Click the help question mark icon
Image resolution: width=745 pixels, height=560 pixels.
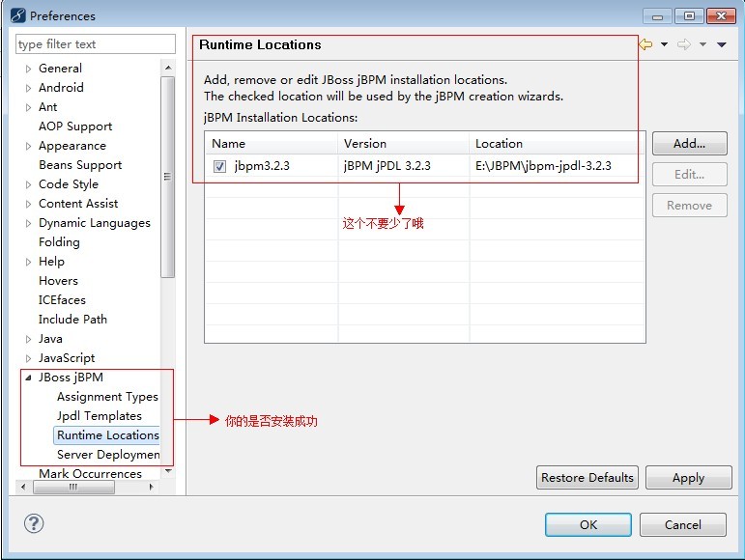[34, 523]
